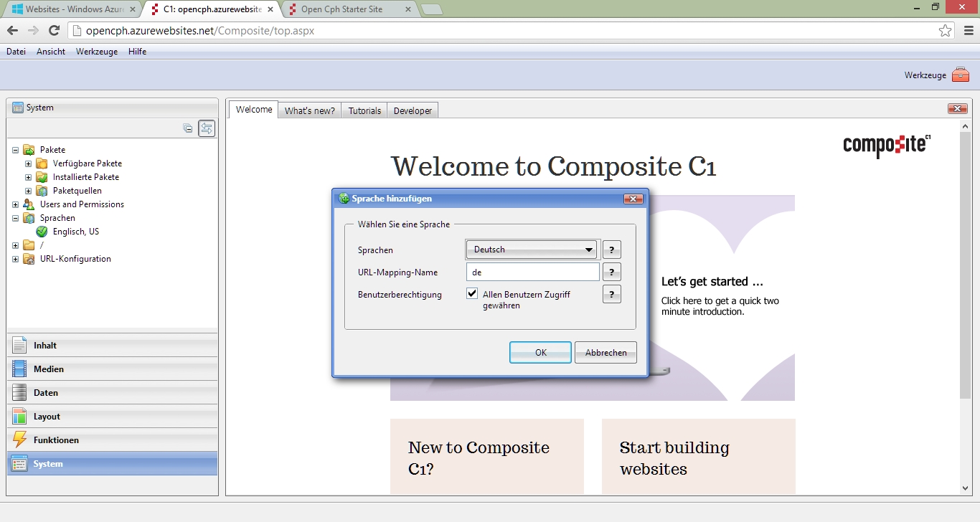Click the collapse all tree icon
980x522 pixels.
pyautogui.click(x=188, y=128)
